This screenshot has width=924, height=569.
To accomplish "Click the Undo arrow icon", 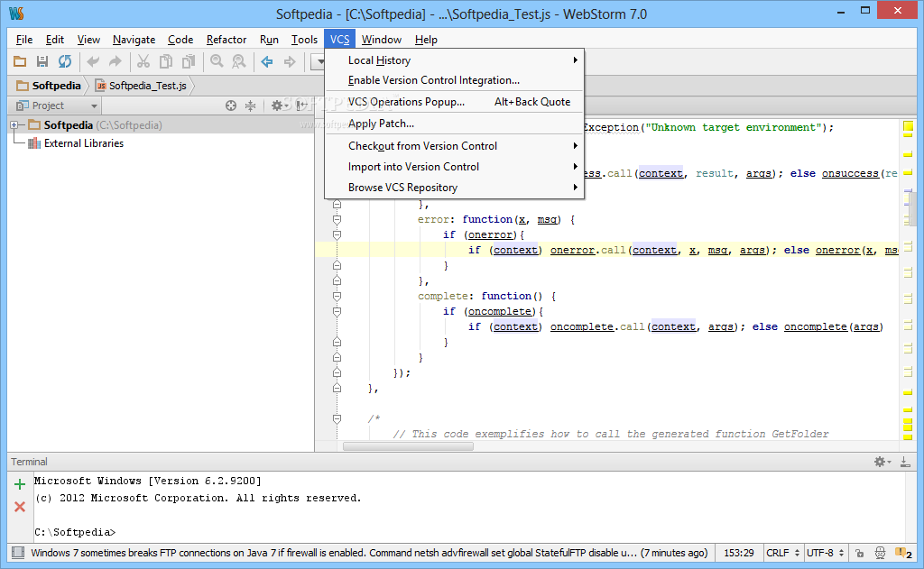I will click(93, 61).
